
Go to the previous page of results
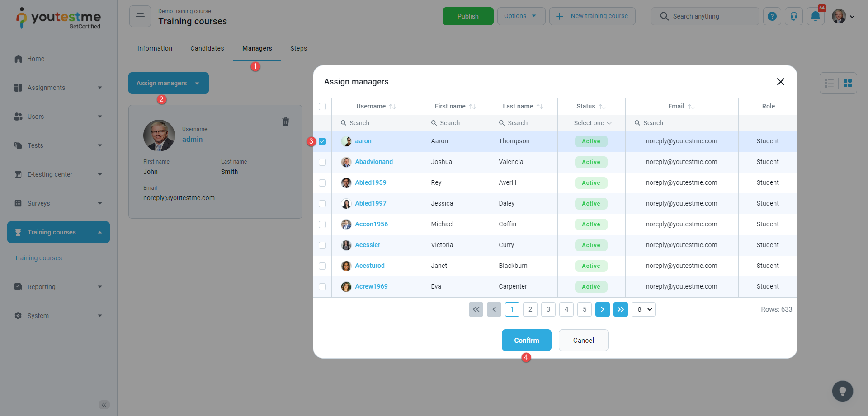coord(494,309)
